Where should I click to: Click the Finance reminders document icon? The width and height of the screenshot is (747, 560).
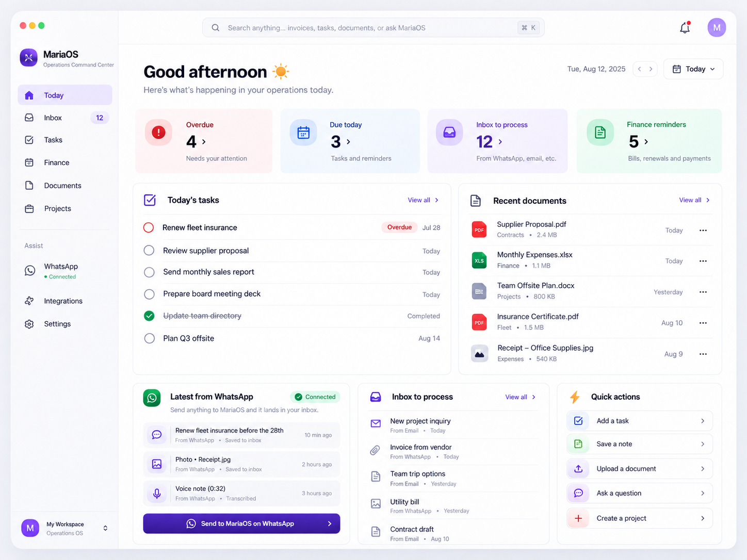[x=600, y=133]
